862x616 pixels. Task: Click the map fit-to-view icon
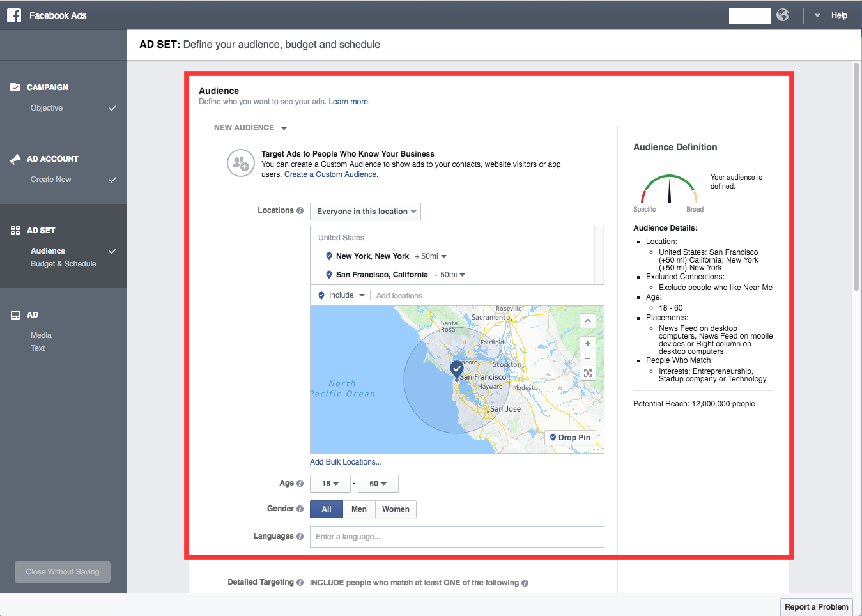click(588, 373)
